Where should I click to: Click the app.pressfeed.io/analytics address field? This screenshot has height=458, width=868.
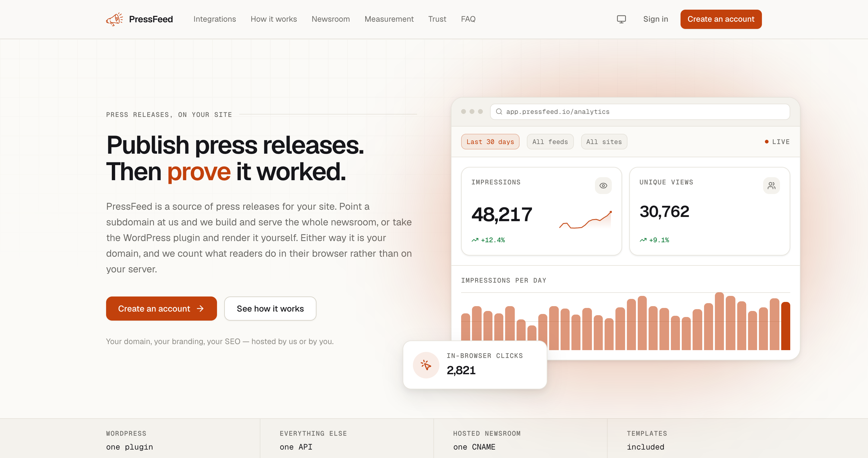(640, 111)
